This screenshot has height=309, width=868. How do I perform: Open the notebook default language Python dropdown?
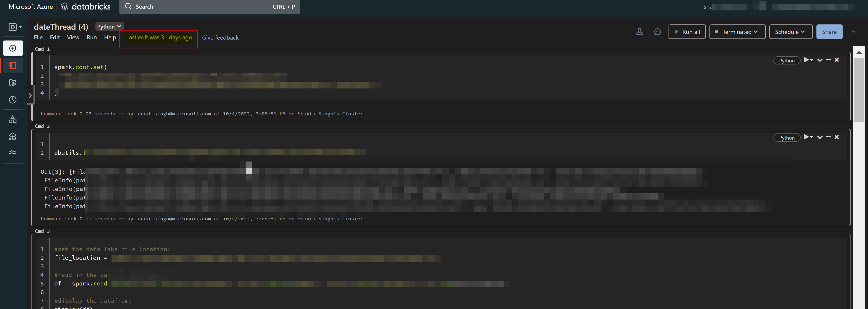109,27
